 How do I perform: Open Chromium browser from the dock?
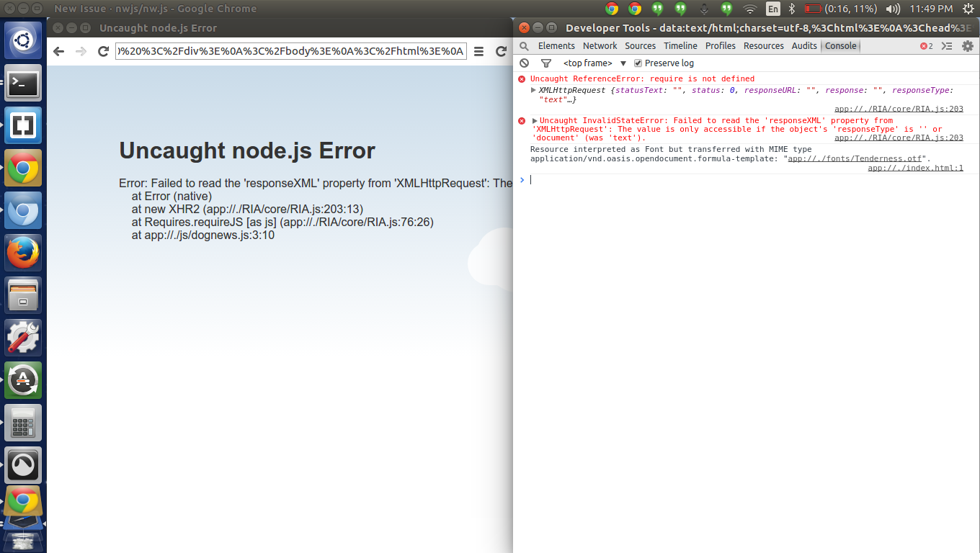pyautogui.click(x=23, y=211)
